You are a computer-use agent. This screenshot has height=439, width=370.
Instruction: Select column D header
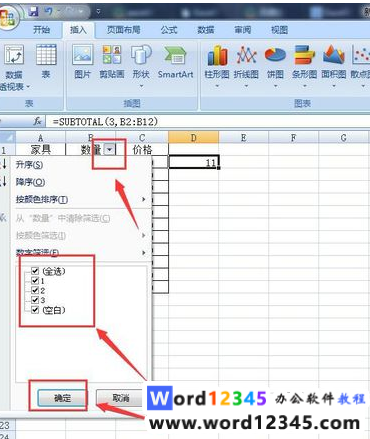(193, 137)
